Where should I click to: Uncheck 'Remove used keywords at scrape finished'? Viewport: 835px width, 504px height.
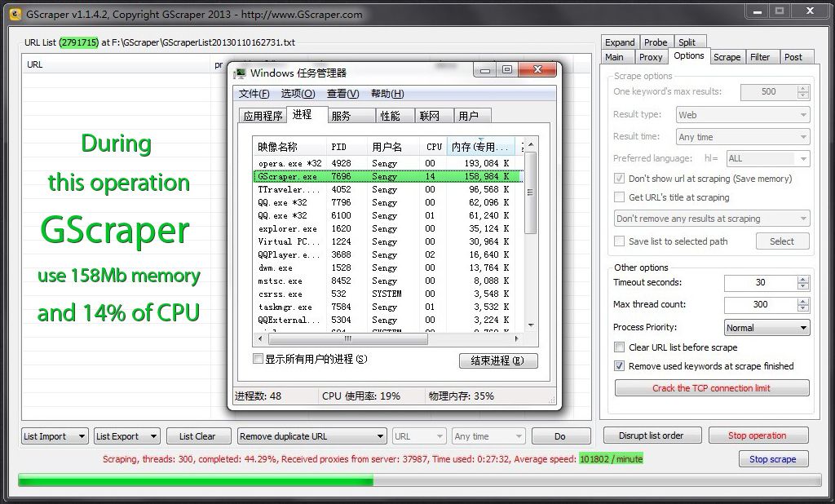coord(619,366)
